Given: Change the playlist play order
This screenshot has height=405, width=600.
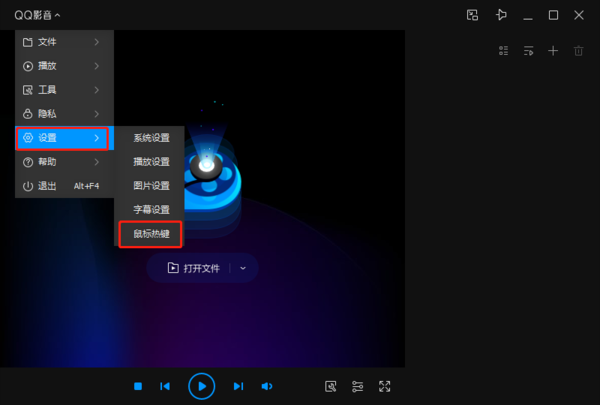Looking at the screenshot, I should tap(528, 51).
